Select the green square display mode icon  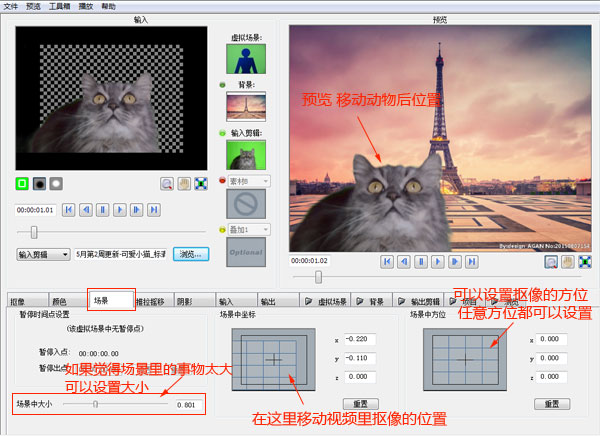[22, 184]
